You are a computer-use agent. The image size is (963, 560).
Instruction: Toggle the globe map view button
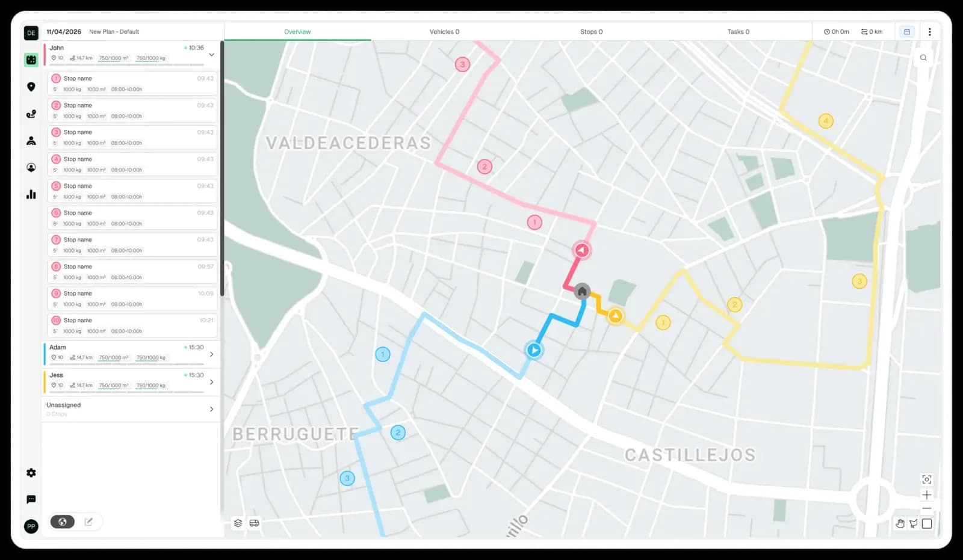(63, 522)
